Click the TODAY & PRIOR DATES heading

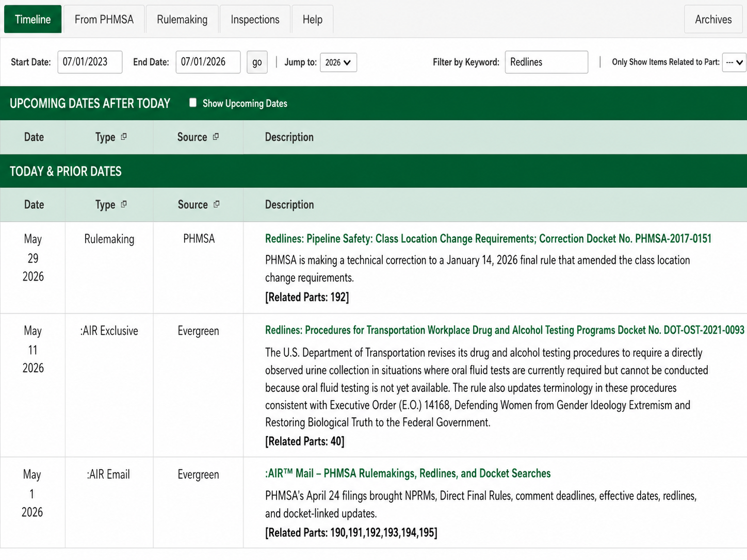pyautogui.click(x=66, y=171)
